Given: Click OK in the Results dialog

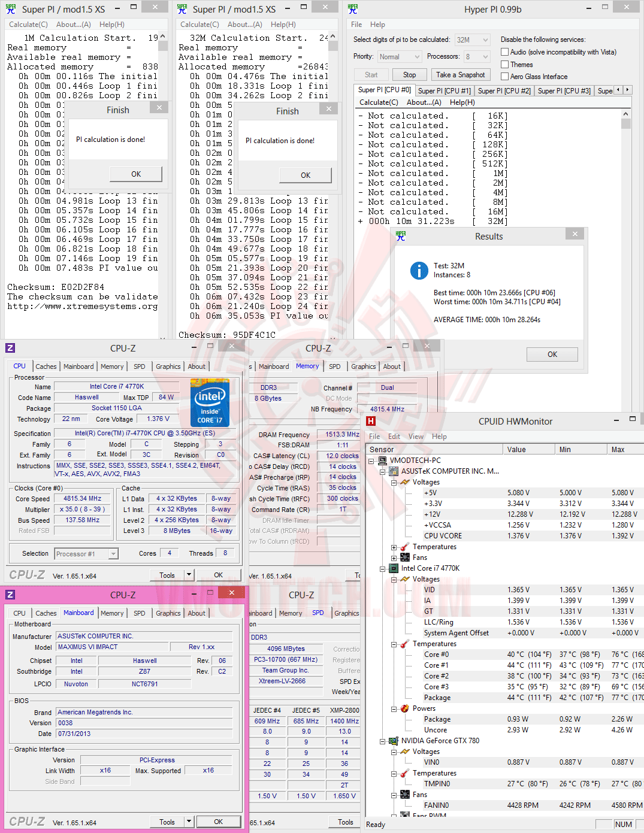Looking at the screenshot, I should [x=552, y=355].
